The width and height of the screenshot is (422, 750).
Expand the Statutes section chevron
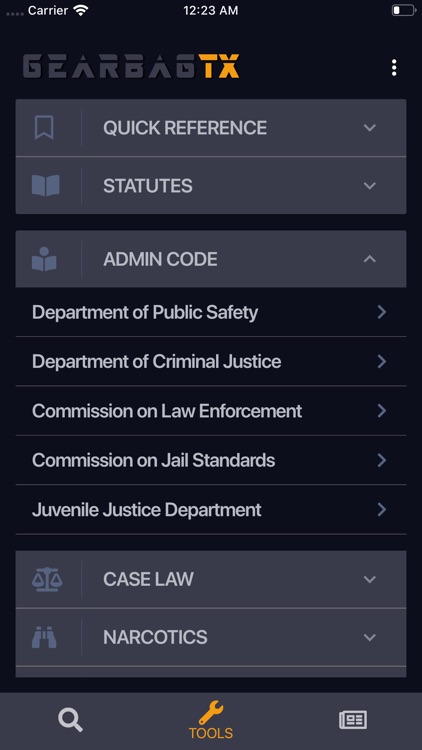coord(369,186)
